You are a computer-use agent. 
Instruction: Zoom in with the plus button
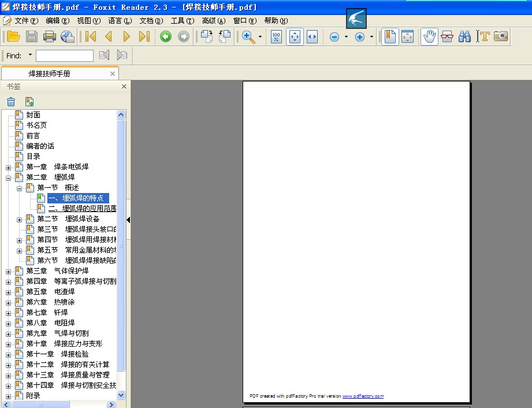(360, 36)
